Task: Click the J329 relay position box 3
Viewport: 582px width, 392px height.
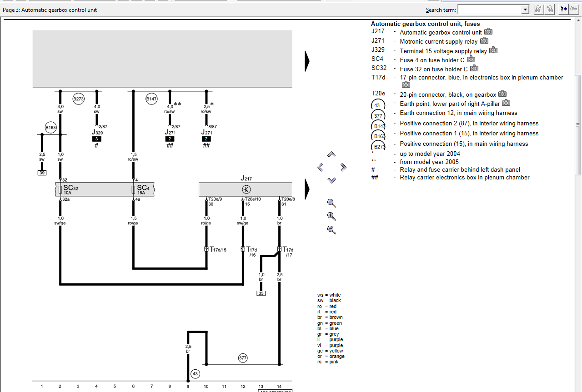Action: [x=96, y=139]
